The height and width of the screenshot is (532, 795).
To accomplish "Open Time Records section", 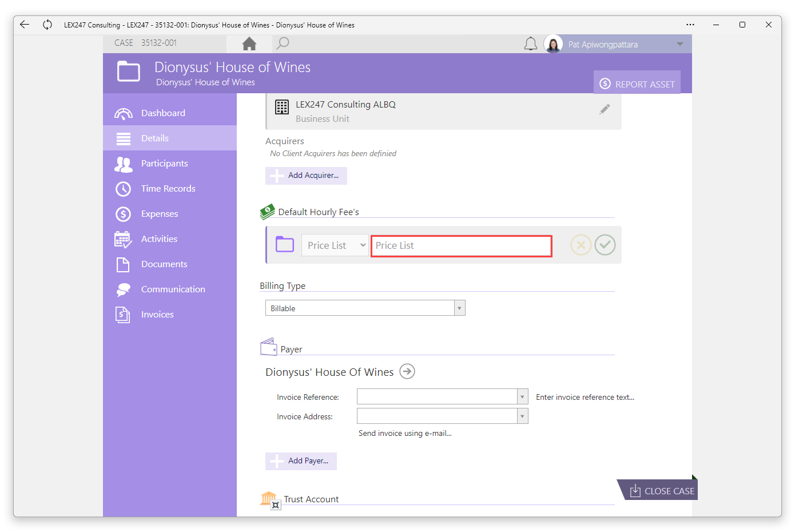I will click(170, 189).
